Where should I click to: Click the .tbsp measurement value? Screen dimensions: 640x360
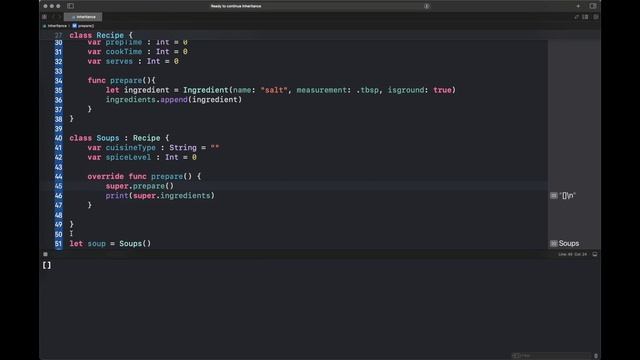367,90
